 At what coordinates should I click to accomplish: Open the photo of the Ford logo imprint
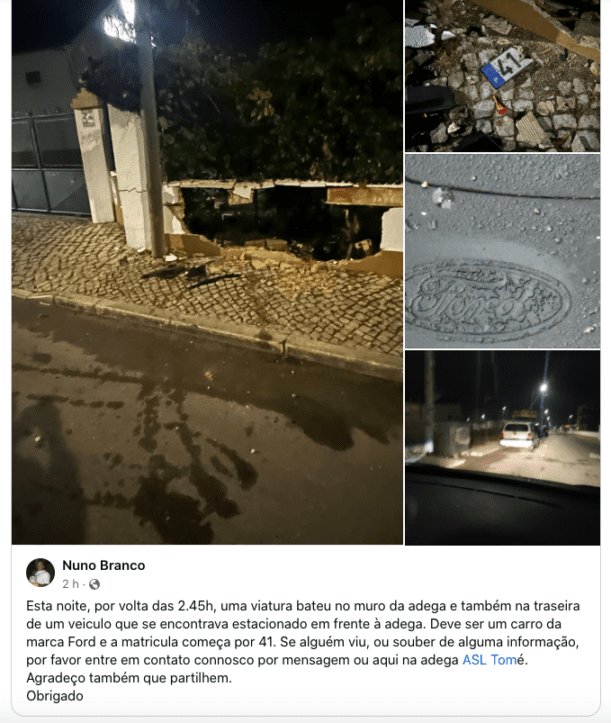[x=503, y=251]
